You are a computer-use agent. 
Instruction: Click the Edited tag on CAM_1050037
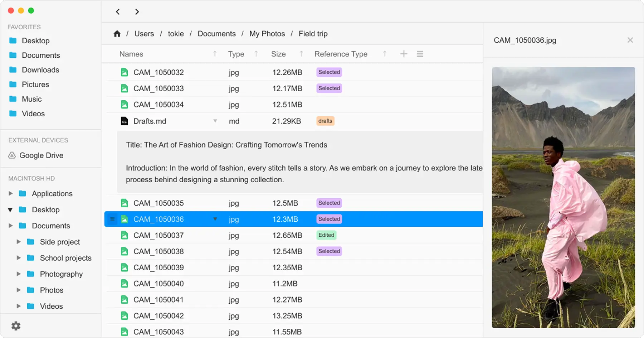(326, 235)
